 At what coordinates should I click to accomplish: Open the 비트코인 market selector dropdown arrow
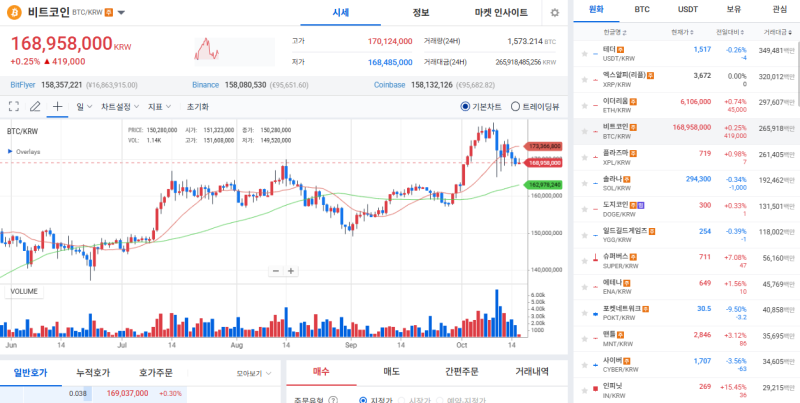pos(121,14)
